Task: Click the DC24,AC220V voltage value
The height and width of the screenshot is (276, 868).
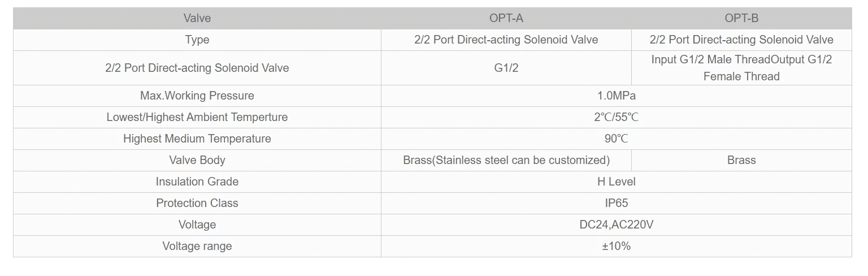Action: pos(616,225)
